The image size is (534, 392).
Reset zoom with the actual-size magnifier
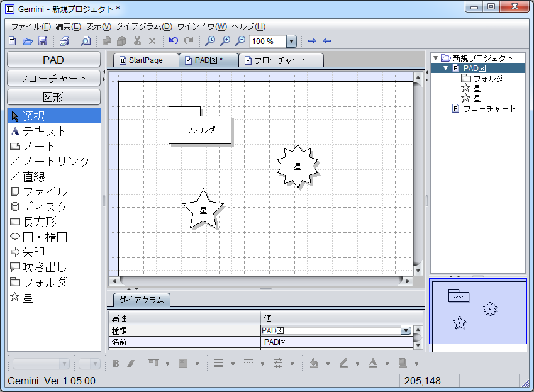point(210,41)
